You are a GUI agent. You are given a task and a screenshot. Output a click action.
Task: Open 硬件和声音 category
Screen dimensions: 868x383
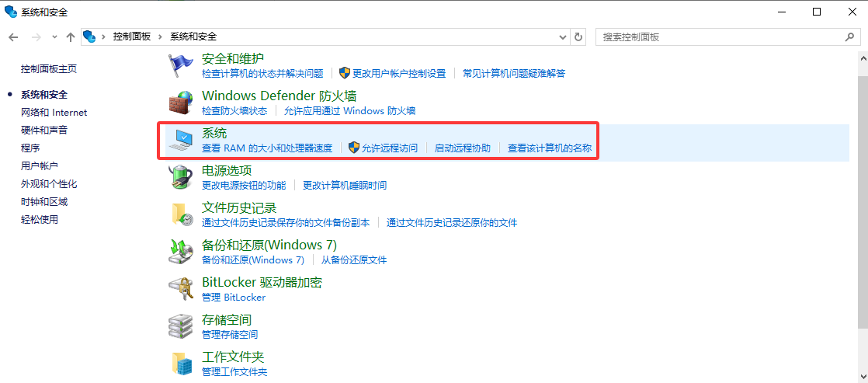pos(44,131)
